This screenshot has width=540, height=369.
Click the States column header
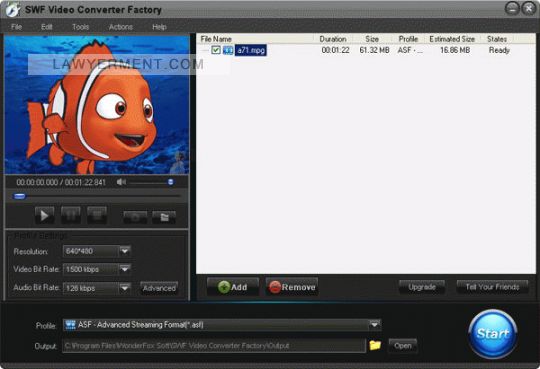click(497, 39)
